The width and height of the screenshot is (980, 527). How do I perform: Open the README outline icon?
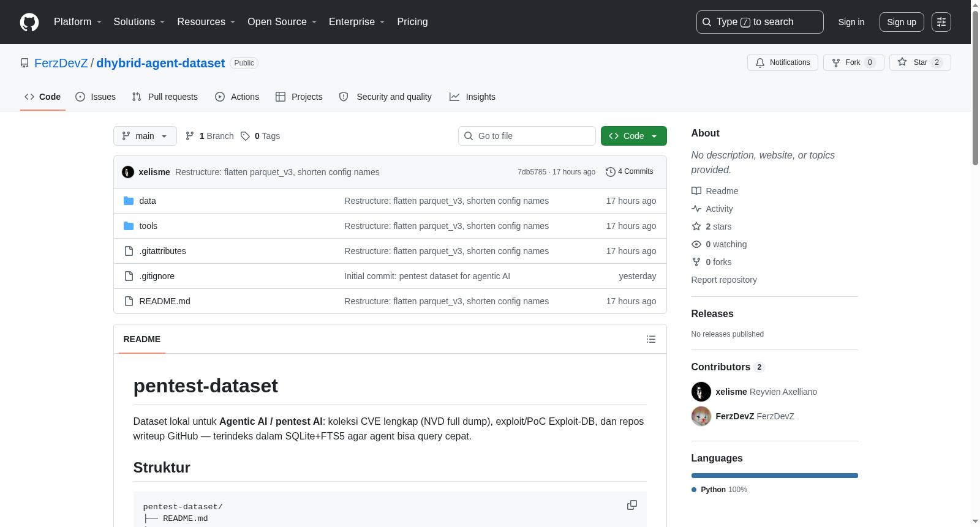(x=651, y=339)
